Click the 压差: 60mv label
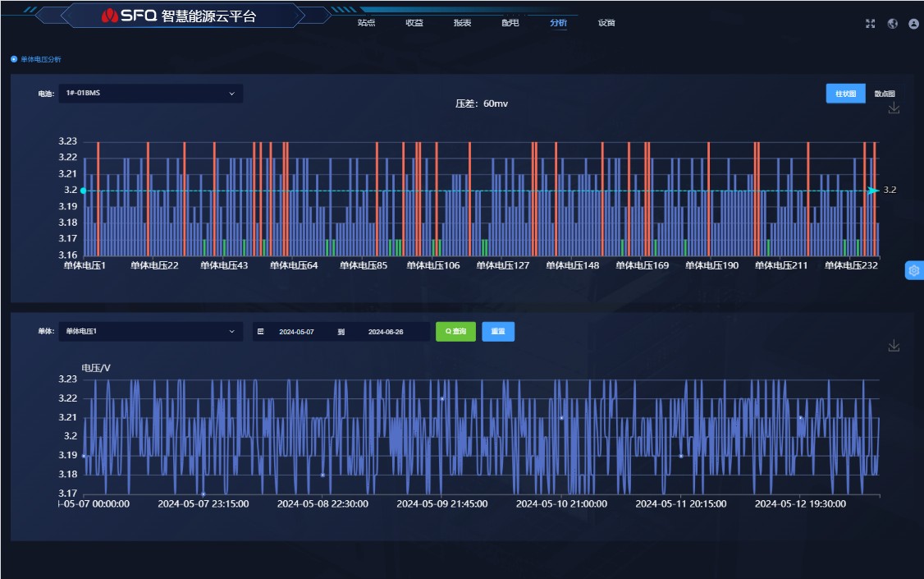924x579 pixels. pyautogui.click(x=482, y=103)
